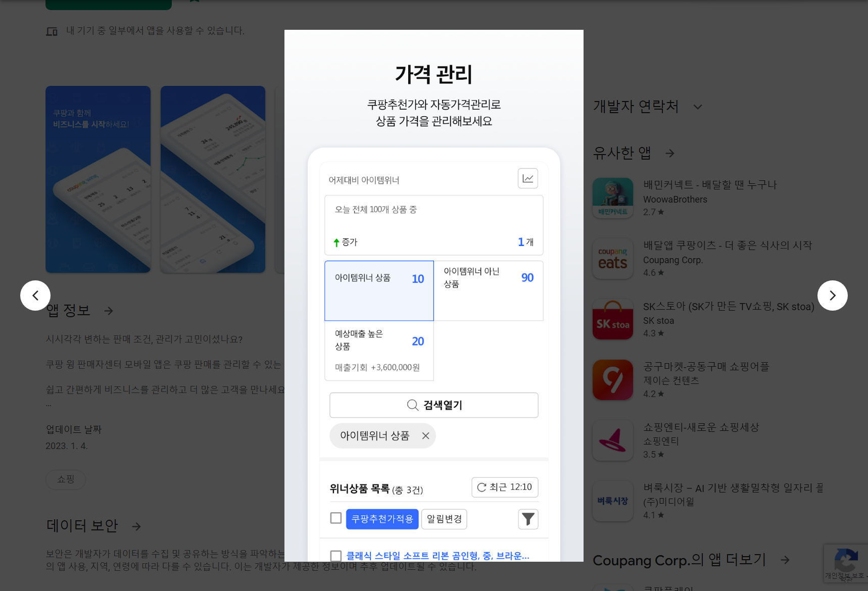Open the 유사한 앱 arrow
This screenshot has height=591, width=868.
click(x=669, y=153)
